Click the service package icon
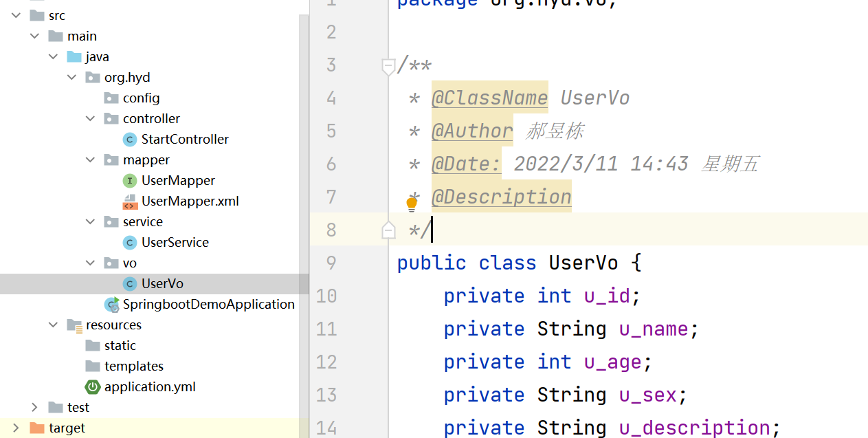 tap(111, 221)
